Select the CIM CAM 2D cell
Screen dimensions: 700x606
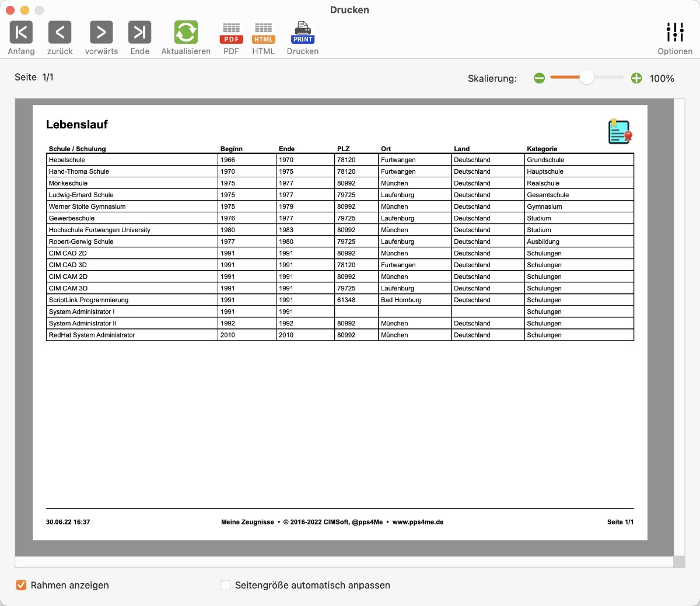coord(132,276)
